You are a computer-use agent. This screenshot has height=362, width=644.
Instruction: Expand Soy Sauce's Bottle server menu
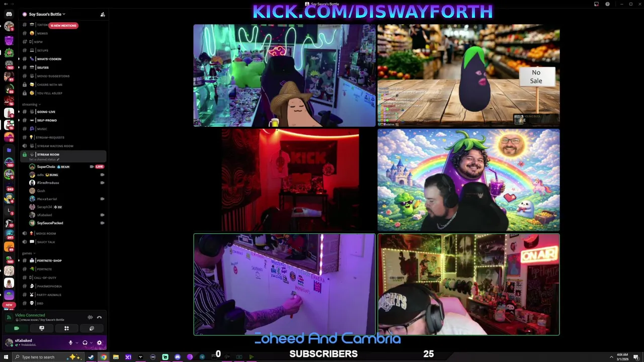tap(47, 14)
